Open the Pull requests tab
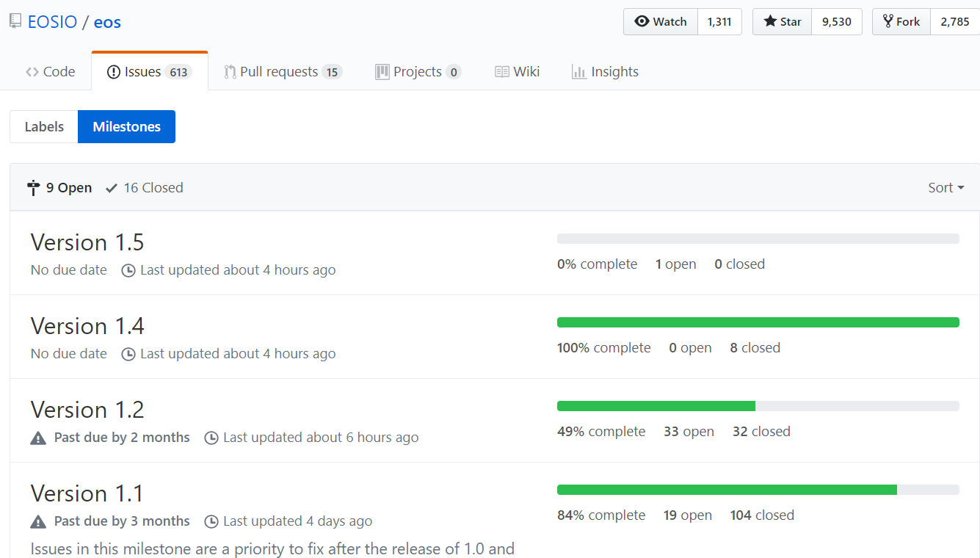Screen dimensions: 980x558 pos(283,72)
